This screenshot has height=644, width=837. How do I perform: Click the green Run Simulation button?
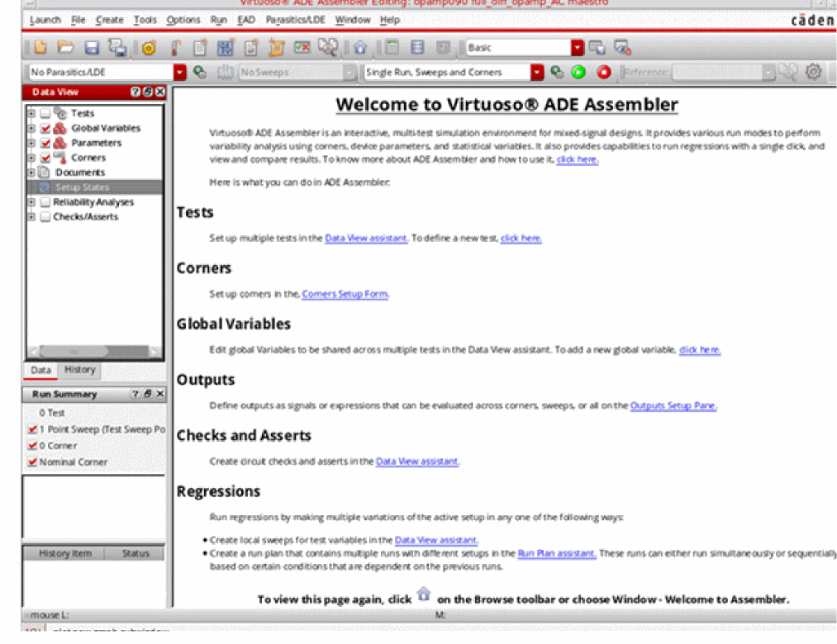578,72
